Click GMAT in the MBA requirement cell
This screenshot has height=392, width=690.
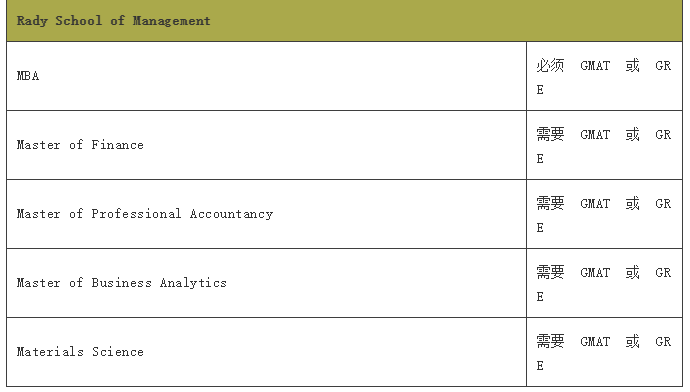[595, 66]
